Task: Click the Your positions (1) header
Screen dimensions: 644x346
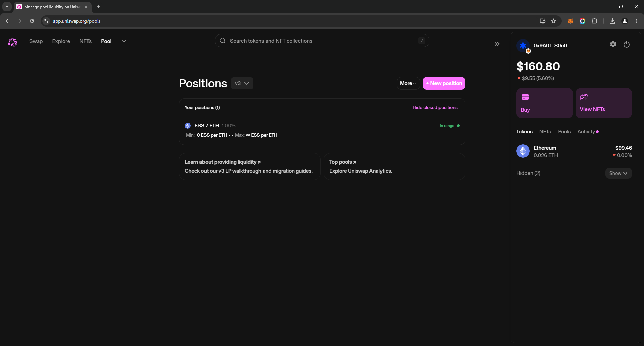Action: click(202, 107)
